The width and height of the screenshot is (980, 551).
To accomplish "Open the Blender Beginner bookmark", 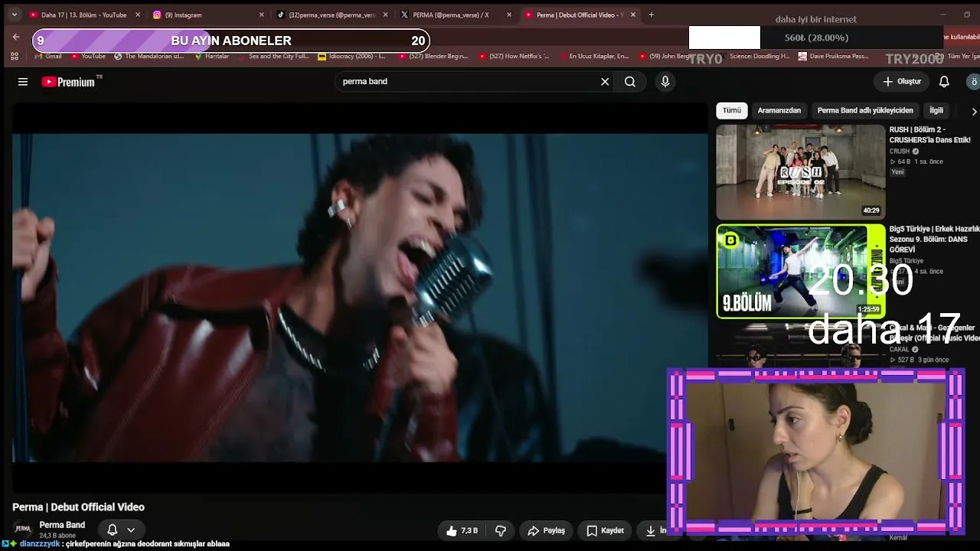I will pos(433,56).
